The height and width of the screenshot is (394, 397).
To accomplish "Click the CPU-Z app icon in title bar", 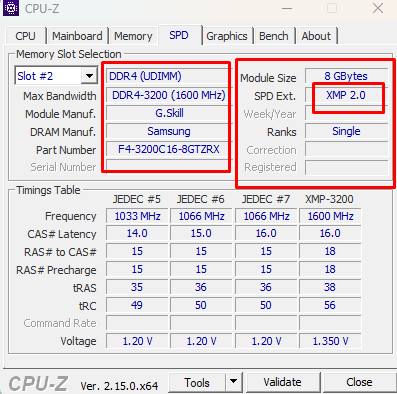I will 11,8.
